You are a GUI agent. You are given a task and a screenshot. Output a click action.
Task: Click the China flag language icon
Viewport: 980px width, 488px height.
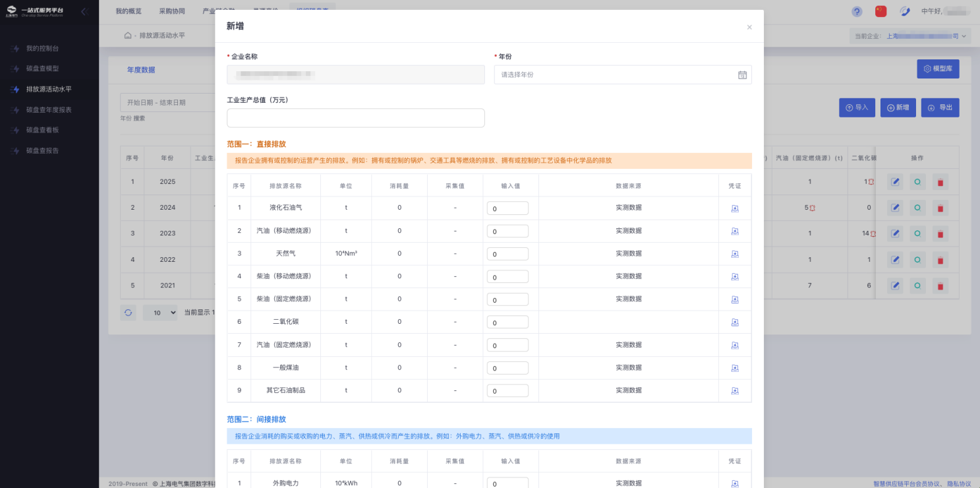coord(880,11)
